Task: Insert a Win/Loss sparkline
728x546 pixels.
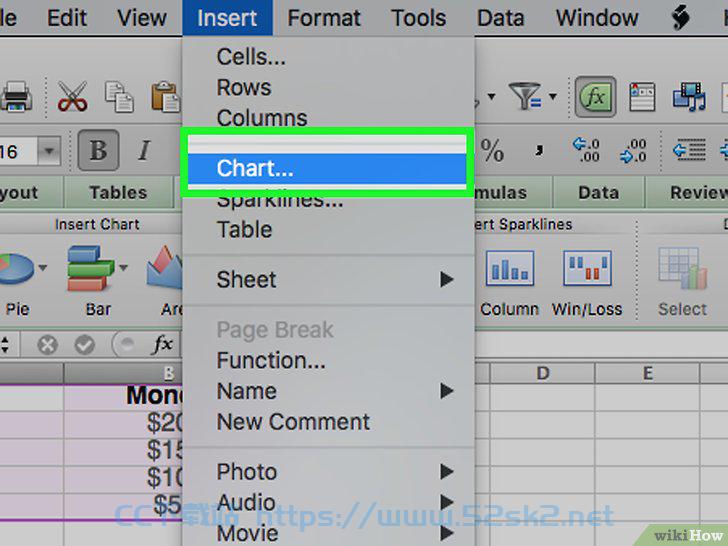Action: click(587, 268)
